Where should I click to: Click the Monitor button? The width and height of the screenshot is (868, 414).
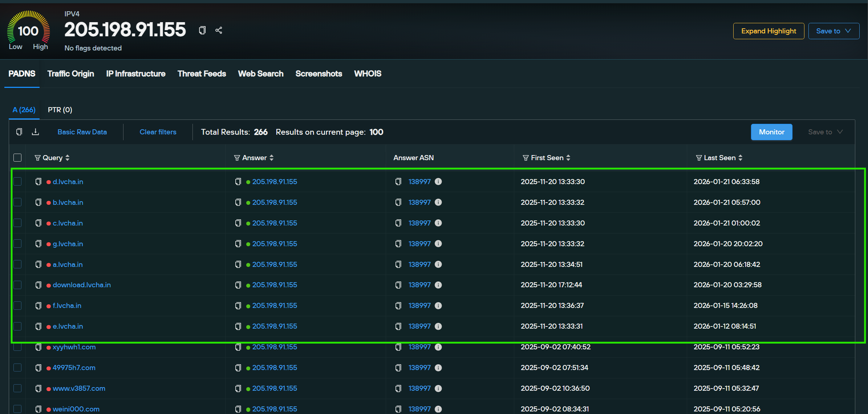(771, 132)
